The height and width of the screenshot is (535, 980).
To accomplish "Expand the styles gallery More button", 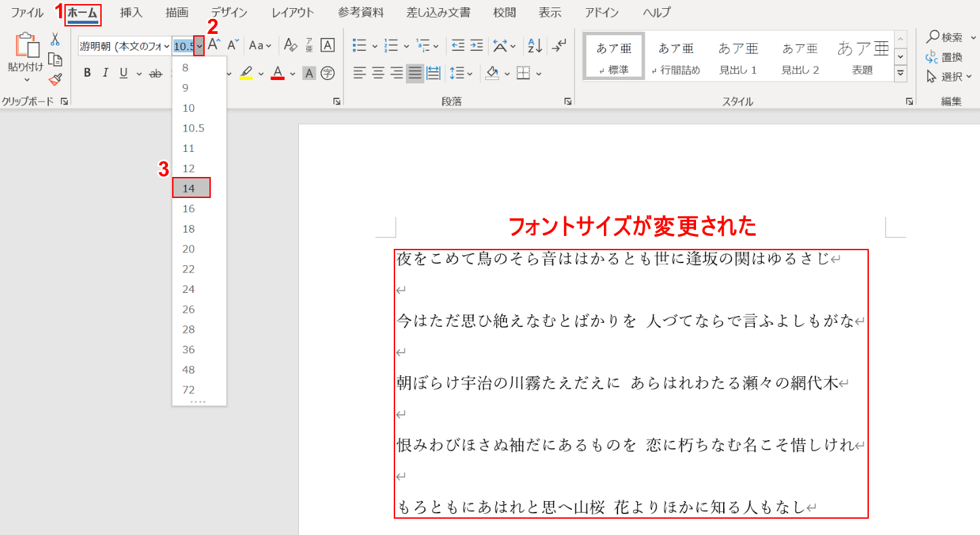I will pos(901,73).
